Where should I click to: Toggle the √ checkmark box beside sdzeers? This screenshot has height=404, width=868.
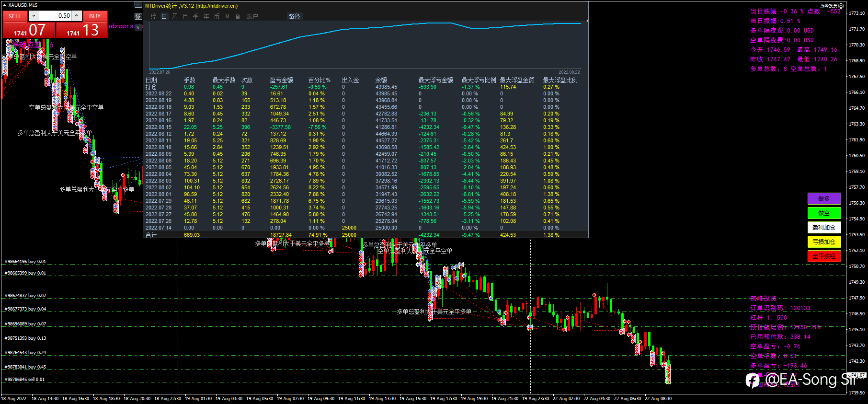pos(138,27)
